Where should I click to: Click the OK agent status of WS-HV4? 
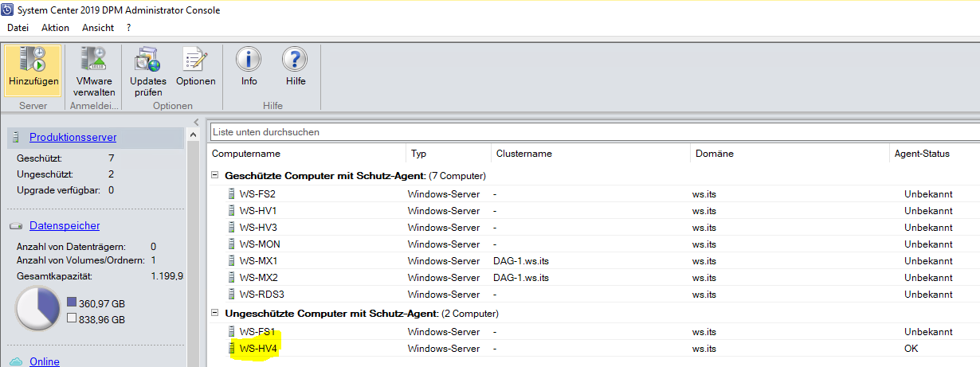pyautogui.click(x=911, y=348)
